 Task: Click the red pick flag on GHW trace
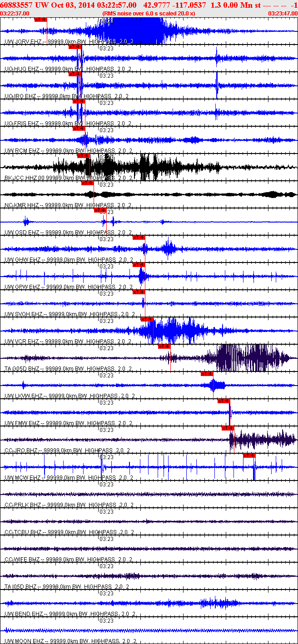[x=139, y=237]
